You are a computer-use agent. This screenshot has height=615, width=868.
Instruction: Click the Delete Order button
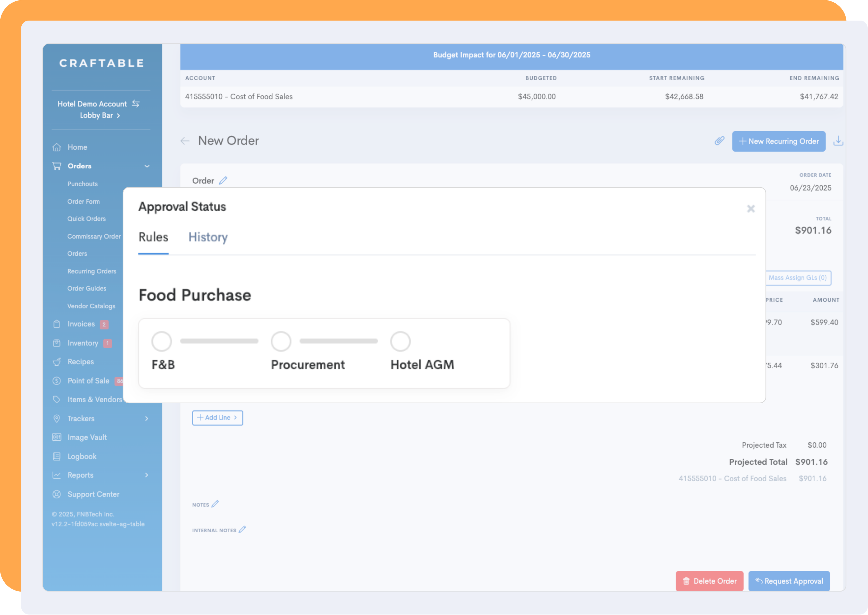click(710, 581)
